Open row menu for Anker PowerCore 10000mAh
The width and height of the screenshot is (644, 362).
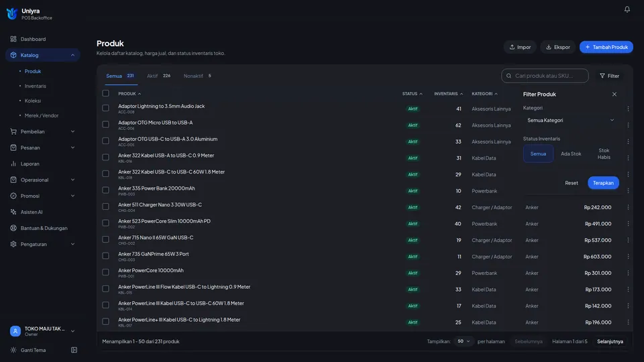628,273
